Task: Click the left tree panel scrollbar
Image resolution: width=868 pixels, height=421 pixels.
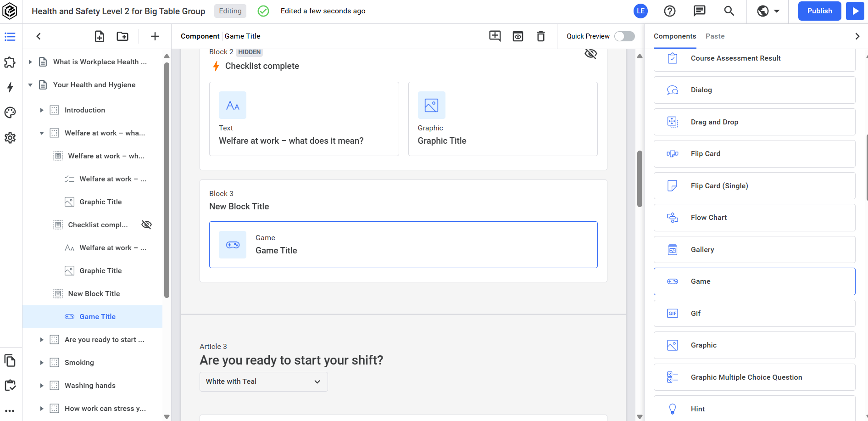Action: click(x=167, y=180)
